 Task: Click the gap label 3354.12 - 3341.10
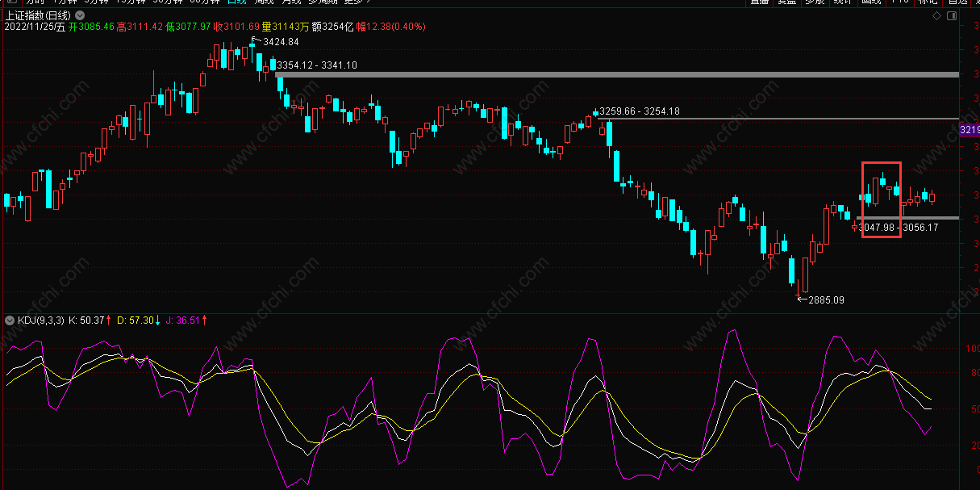[x=316, y=65]
